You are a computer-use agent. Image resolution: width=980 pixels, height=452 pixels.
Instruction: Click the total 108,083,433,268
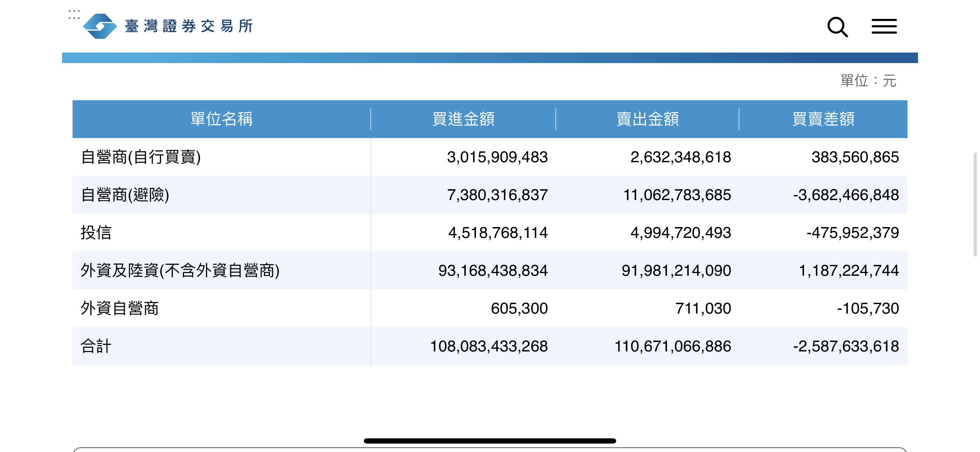[x=489, y=346]
